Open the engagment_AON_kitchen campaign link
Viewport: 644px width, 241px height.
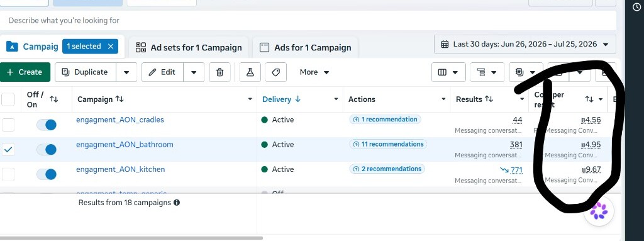point(121,169)
